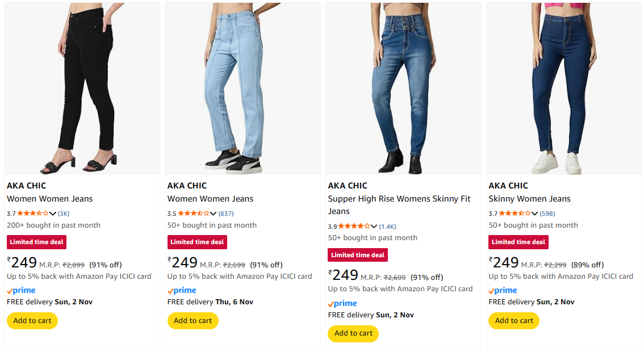The width and height of the screenshot is (644, 352).
Task: Click Limited time deal badge on navy jeans
Action: click(x=518, y=242)
